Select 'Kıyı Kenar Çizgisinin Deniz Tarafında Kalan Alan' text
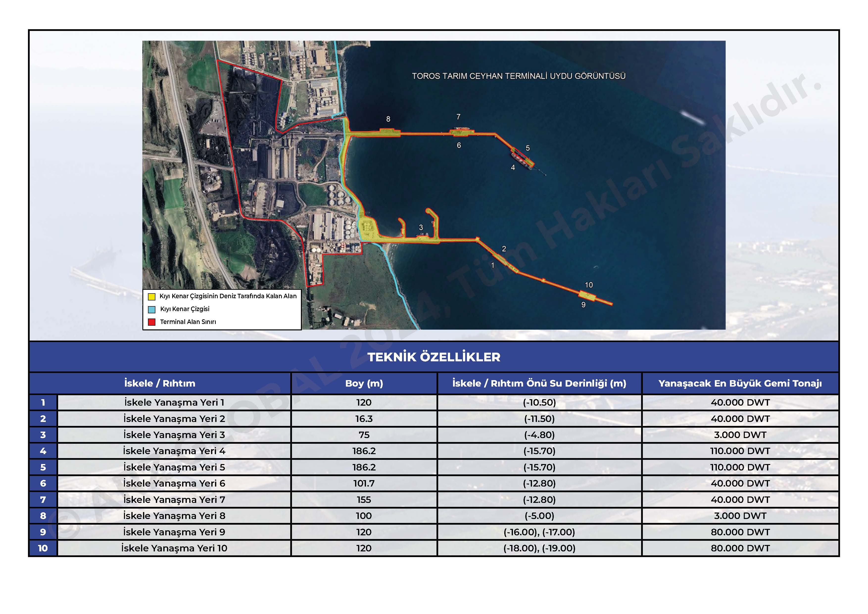The width and height of the screenshot is (868, 614). tap(228, 296)
